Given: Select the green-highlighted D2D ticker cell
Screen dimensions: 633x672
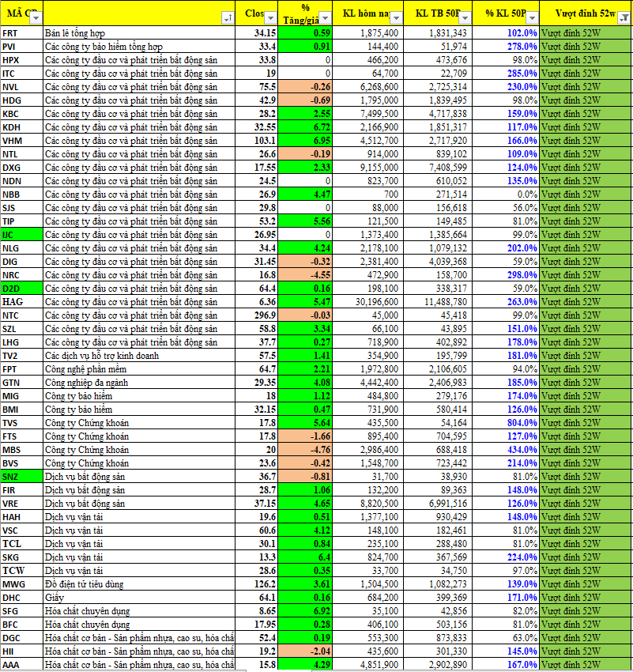Looking at the screenshot, I should click(21, 289).
